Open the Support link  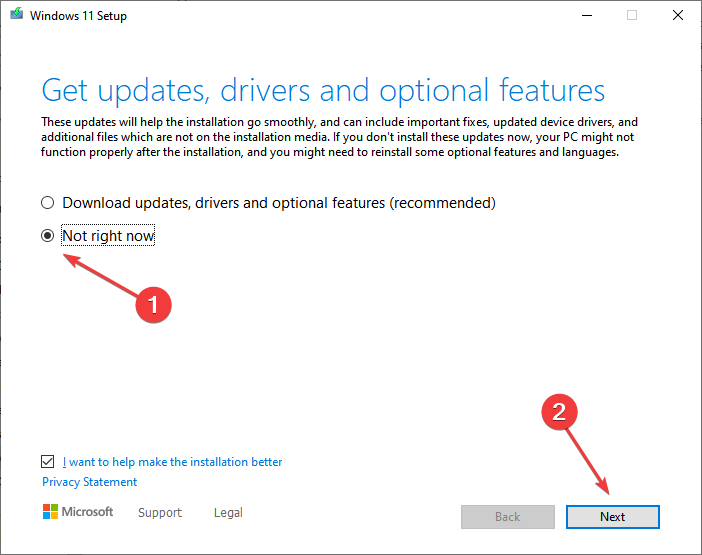[x=160, y=512]
